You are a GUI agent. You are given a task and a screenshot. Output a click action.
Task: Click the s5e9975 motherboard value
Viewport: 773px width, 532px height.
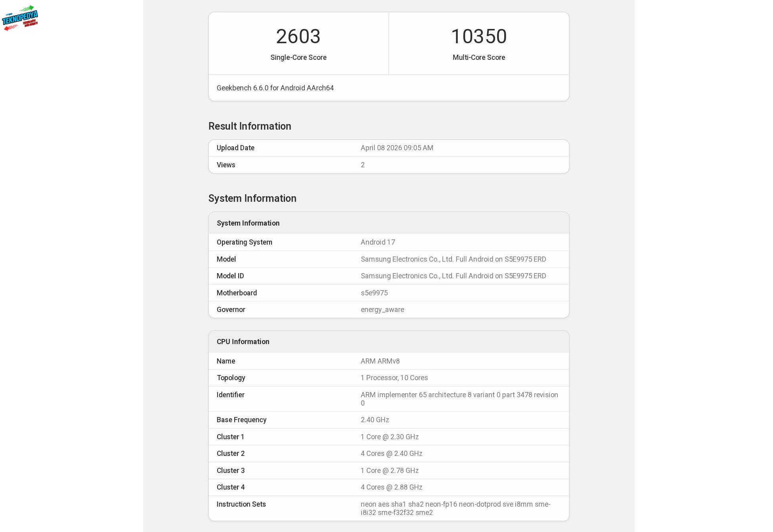[374, 293]
